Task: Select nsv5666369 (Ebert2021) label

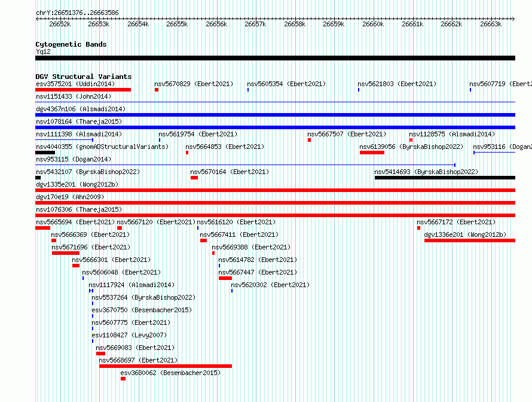Action: [x=90, y=234]
